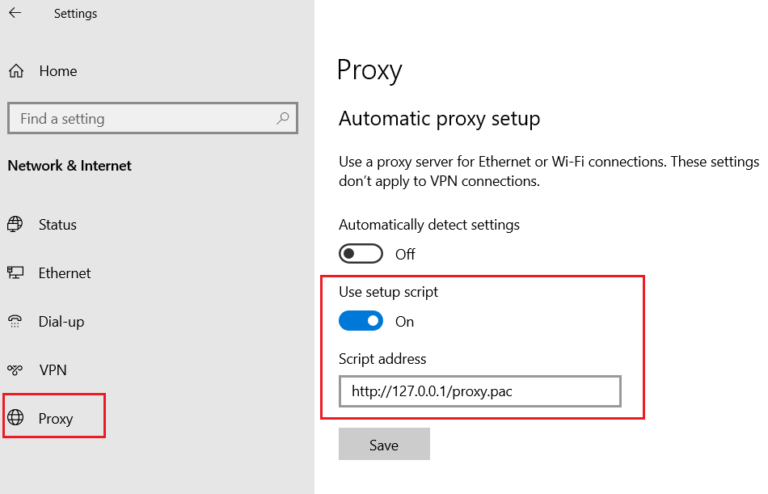Click the Dial-up phone icon
768x494 pixels.
tap(15, 321)
